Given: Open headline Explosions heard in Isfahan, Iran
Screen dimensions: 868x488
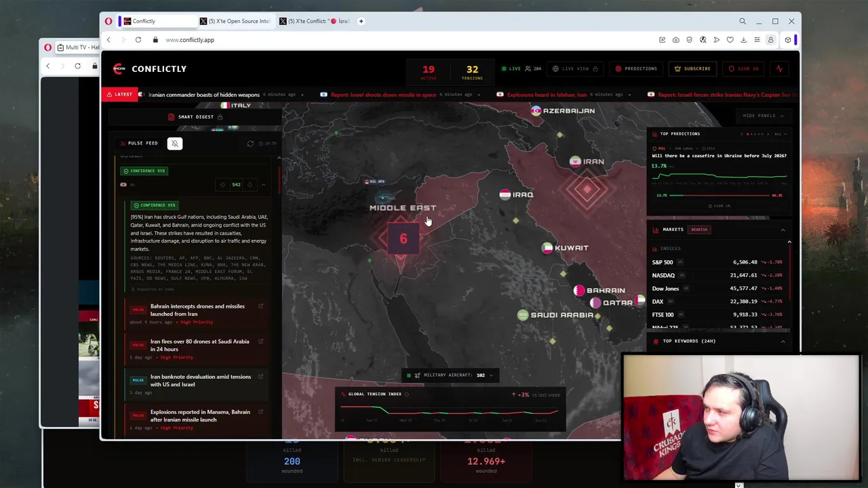Looking at the screenshot, I should (547, 95).
